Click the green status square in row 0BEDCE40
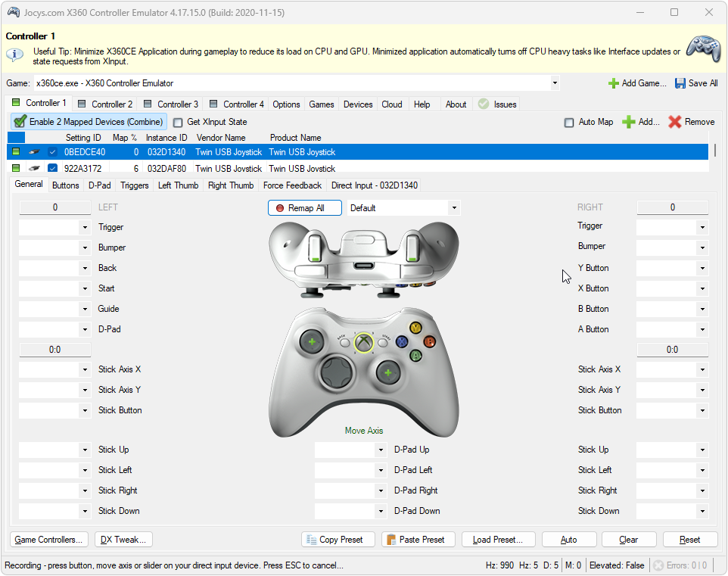 (x=16, y=152)
